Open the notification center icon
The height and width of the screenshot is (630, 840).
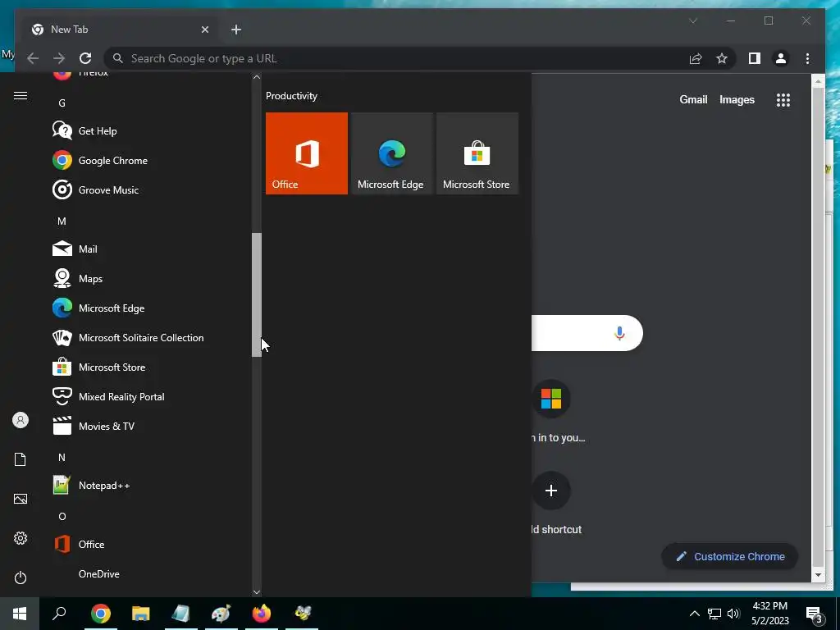815,614
